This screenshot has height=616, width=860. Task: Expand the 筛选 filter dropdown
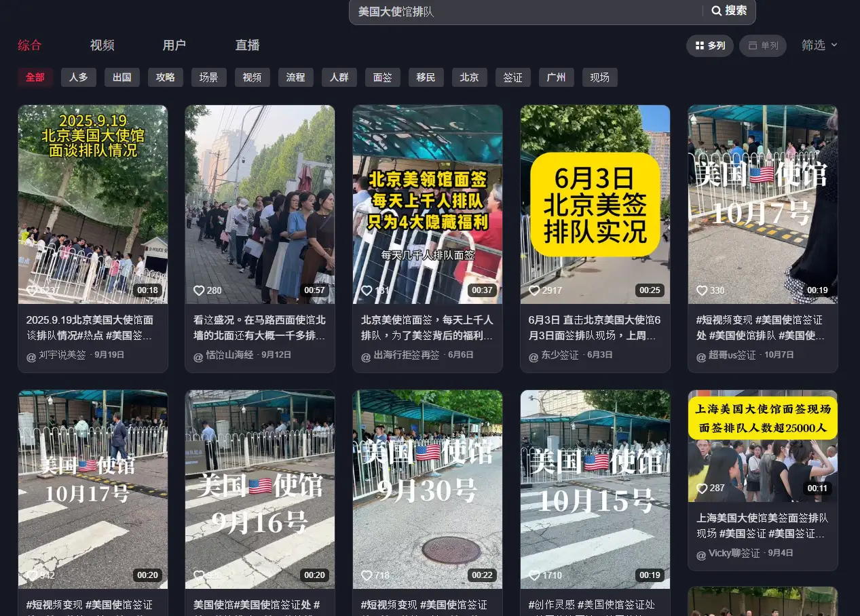pyautogui.click(x=813, y=45)
